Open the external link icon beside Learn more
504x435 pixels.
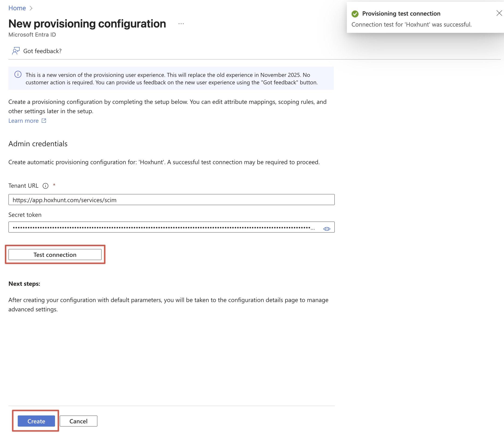coord(44,121)
